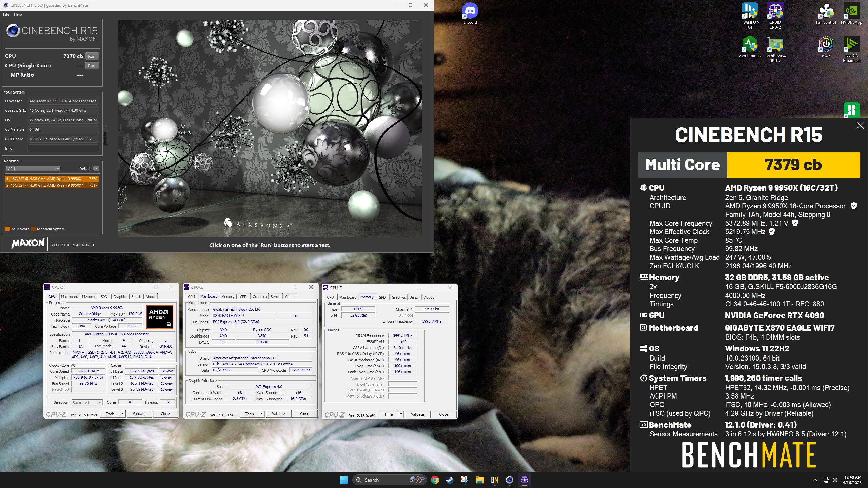The image size is (868, 488).
Task: Open the HWiNFO 64 desktop shortcut
Action: click(x=750, y=16)
